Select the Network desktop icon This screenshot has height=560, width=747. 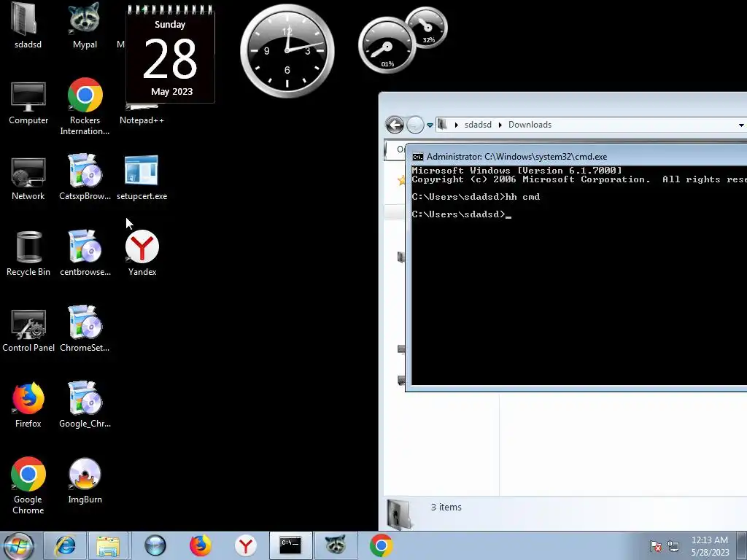point(28,178)
